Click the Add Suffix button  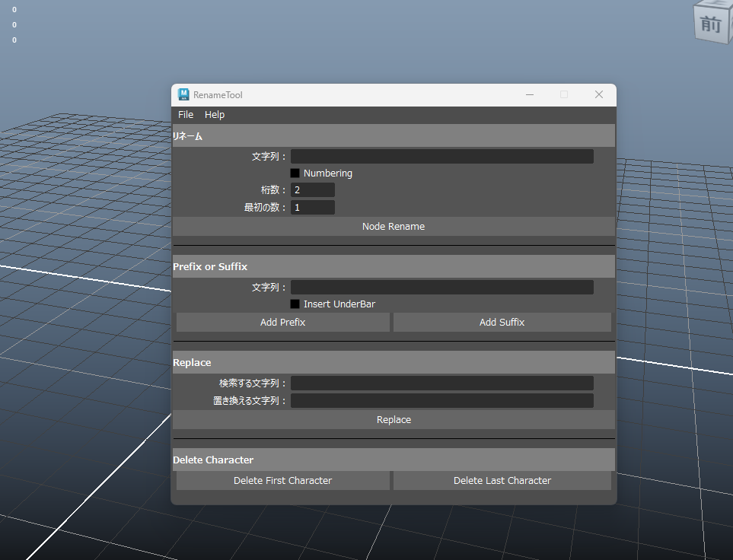coord(502,322)
